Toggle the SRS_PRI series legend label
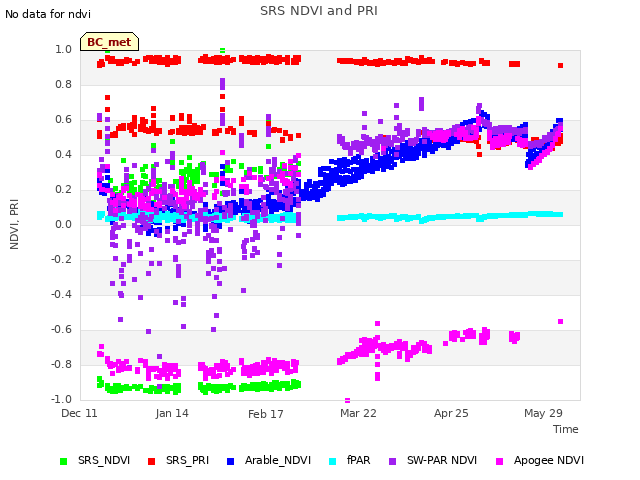Viewport: 640px width, 480px height. point(187,460)
